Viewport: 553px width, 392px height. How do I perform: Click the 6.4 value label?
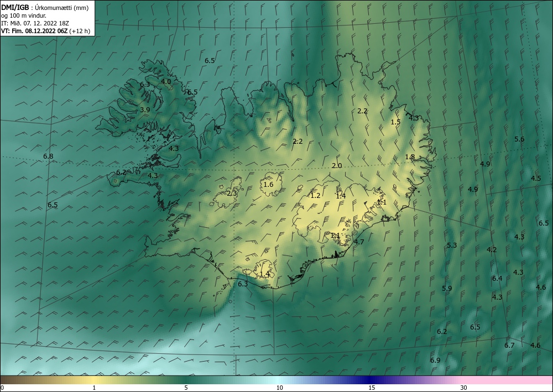point(497,279)
